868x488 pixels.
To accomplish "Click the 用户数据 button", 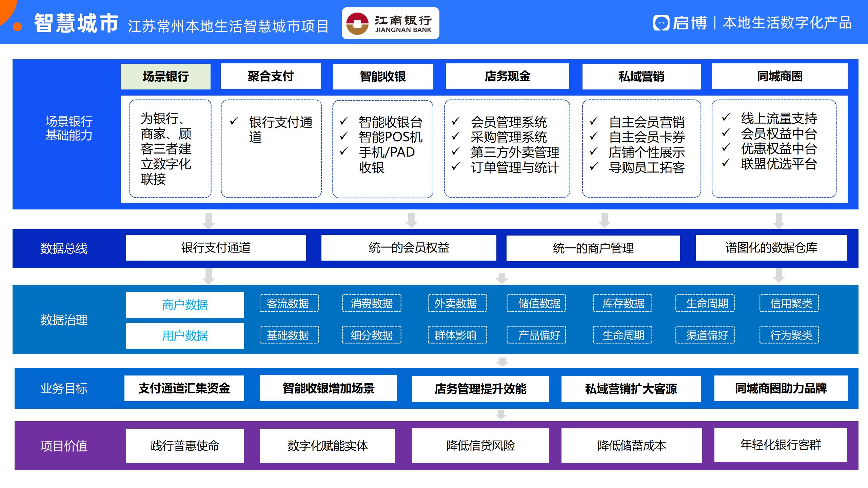I will click(x=185, y=336).
